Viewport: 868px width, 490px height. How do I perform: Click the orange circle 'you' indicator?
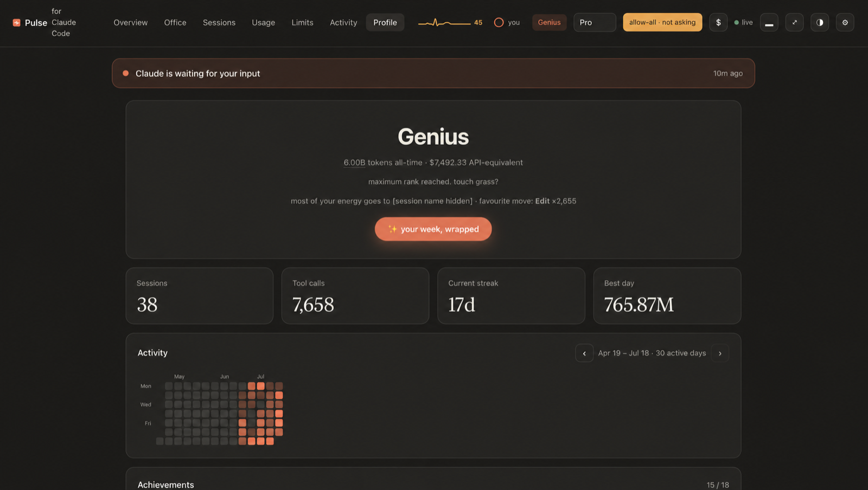[x=507, y=22]
